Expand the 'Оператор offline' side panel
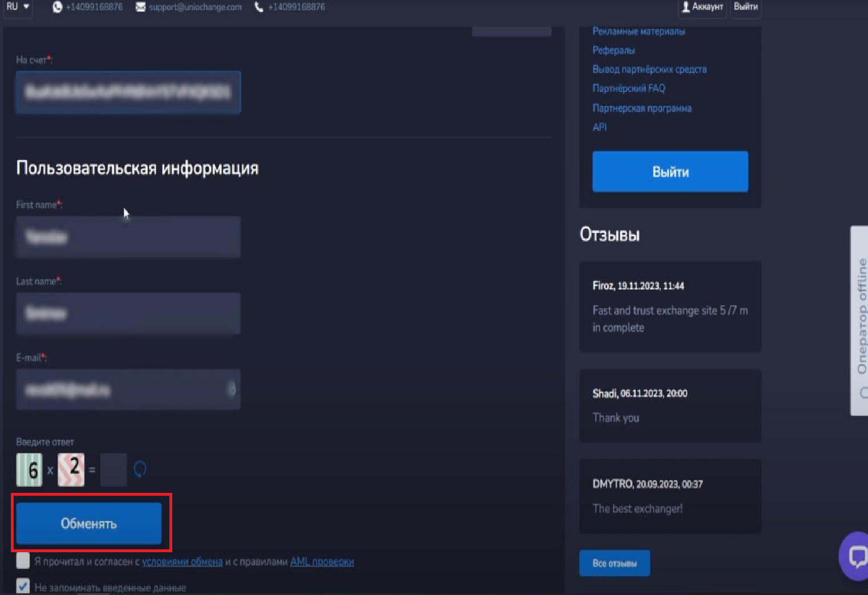 pos(860,319)
